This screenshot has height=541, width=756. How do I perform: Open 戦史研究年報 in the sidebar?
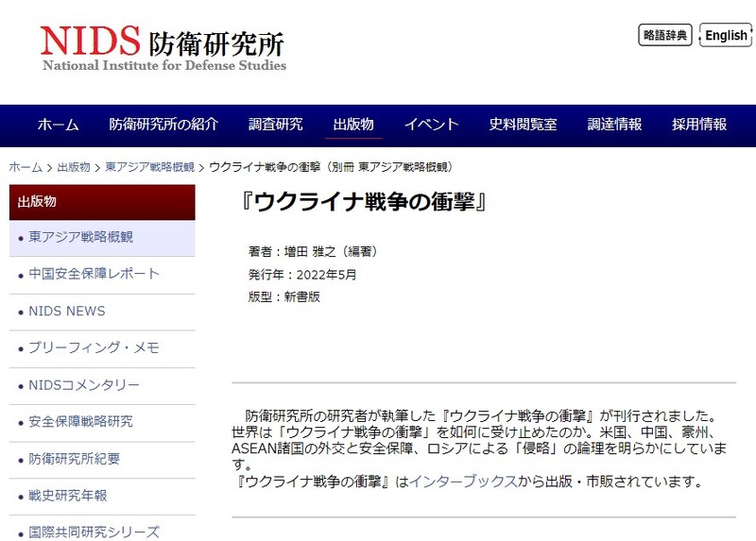[68, 496]
